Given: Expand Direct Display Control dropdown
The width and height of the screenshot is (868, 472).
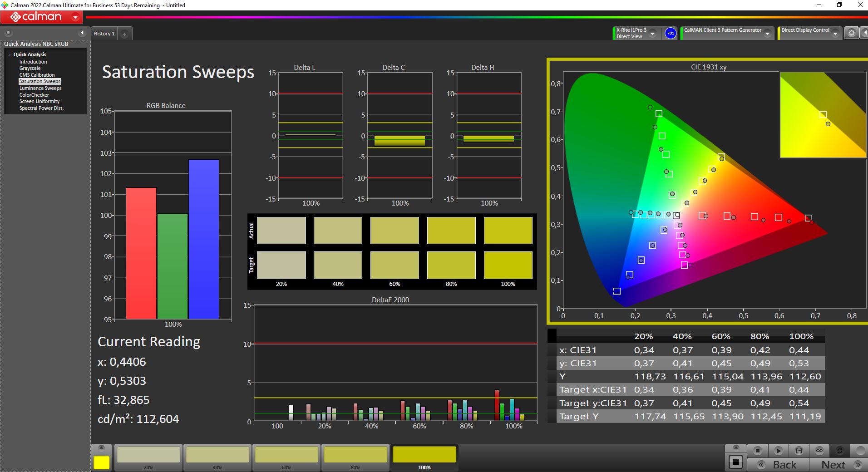Looking at the screenshot, I should point(835,33).
